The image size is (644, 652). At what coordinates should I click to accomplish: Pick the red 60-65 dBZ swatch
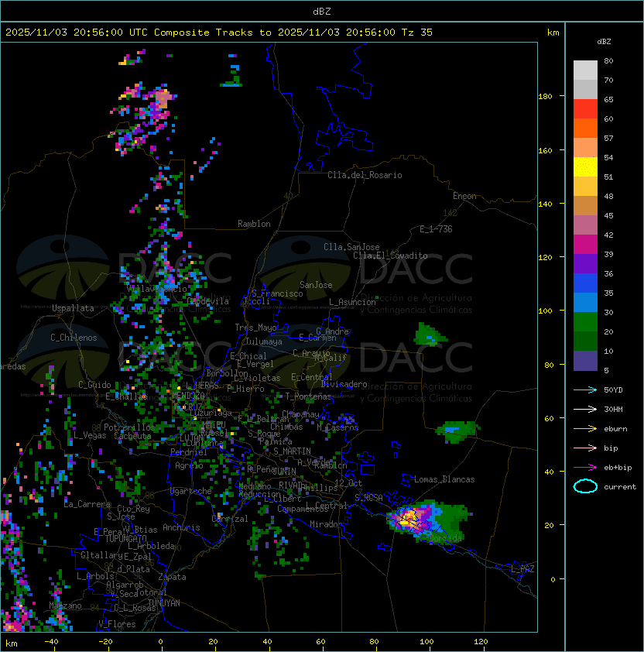585,109
